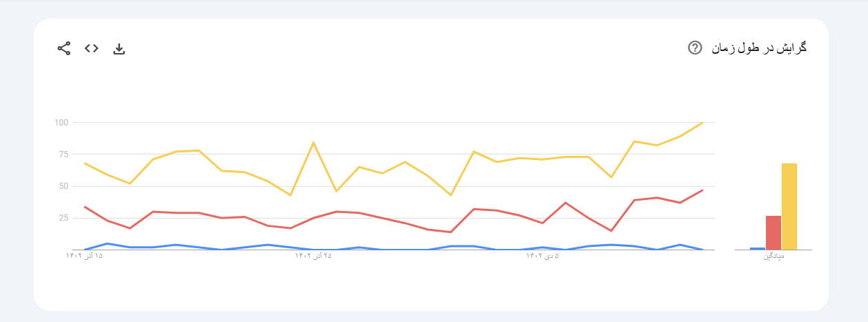Click the red line's end point
868x322 pixels.
pos(702,190)
